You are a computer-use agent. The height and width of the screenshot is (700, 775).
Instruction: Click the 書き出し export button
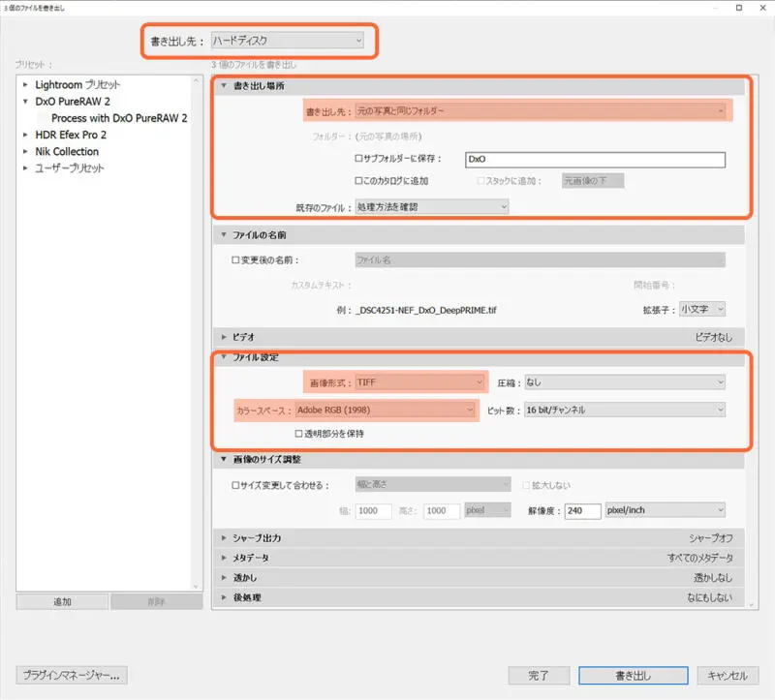(x=634, y=675)
